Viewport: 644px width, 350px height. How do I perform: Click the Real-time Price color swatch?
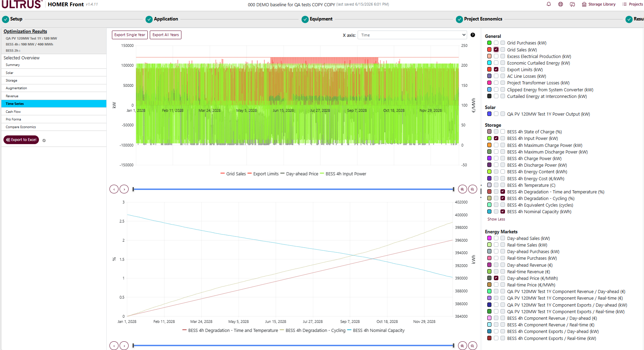[x=489, y=285]
